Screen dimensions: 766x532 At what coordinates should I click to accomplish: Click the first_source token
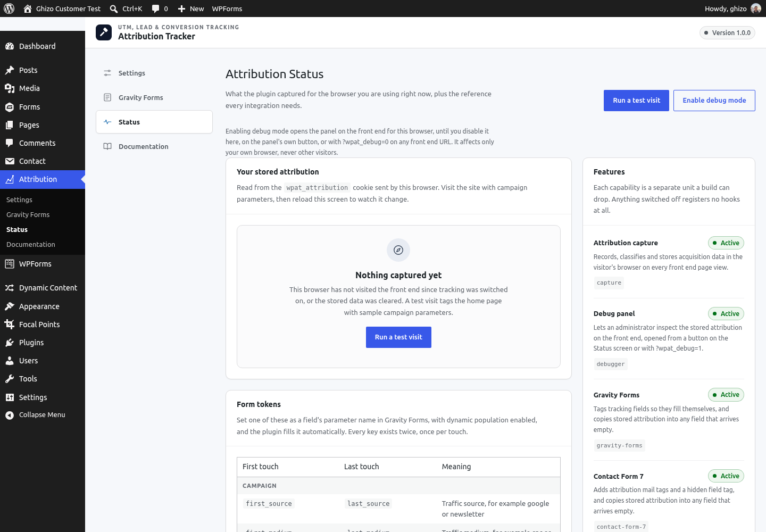click(x=269, y=504)
